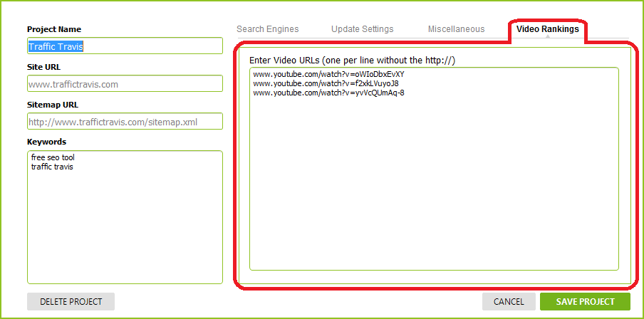The height and width of the screenshot is (319, 644).
Task: Focus the Site URL field
Action: [125, 84]
